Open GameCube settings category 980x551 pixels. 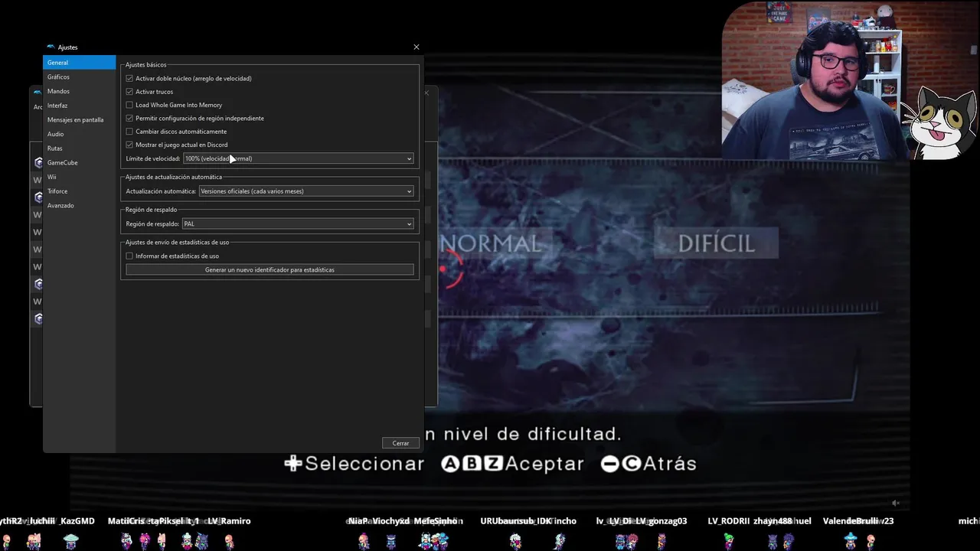(x=79, y=162)
